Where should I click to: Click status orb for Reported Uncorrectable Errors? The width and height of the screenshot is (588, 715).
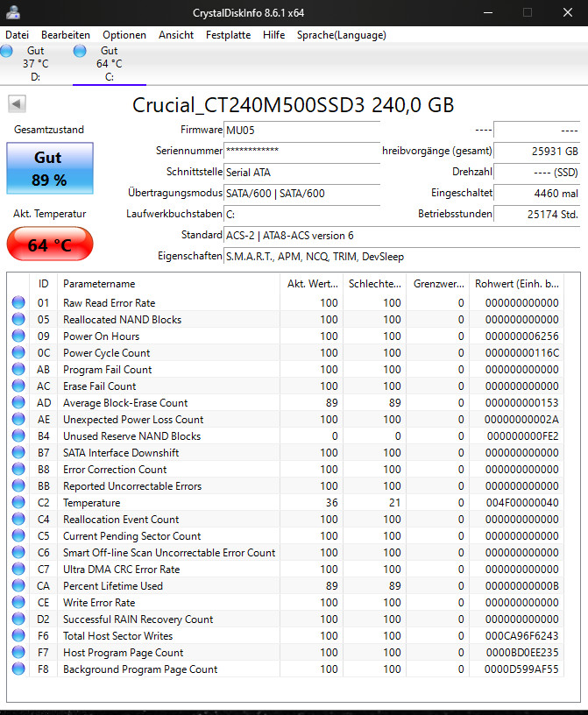[18, 485]
